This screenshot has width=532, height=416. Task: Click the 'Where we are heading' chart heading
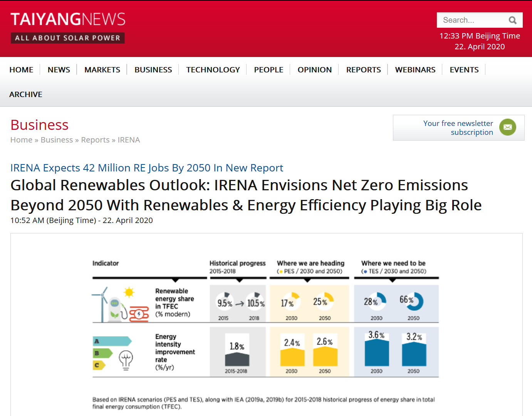[x=310, y=263]
